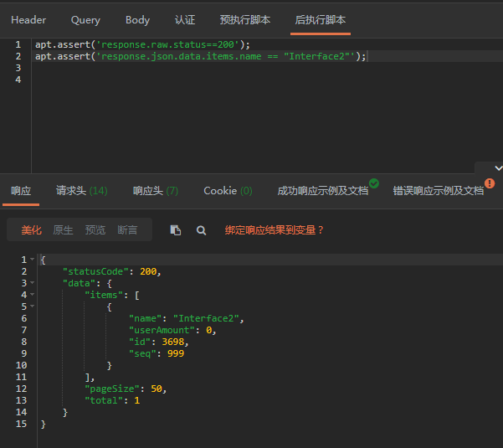Click the green check badge on 成功响应示例及文档

374,183
